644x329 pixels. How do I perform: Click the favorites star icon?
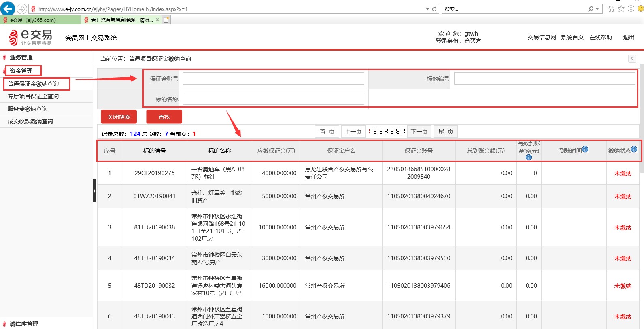621,8
